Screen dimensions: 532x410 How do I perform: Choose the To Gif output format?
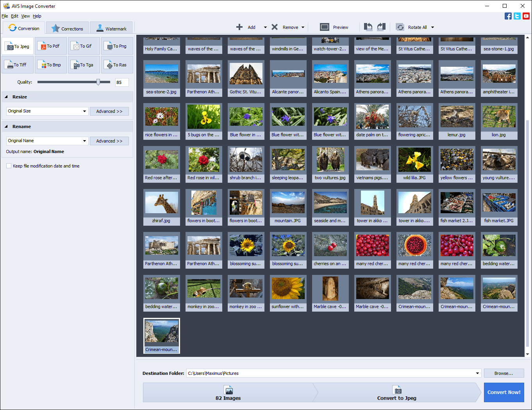84,46
